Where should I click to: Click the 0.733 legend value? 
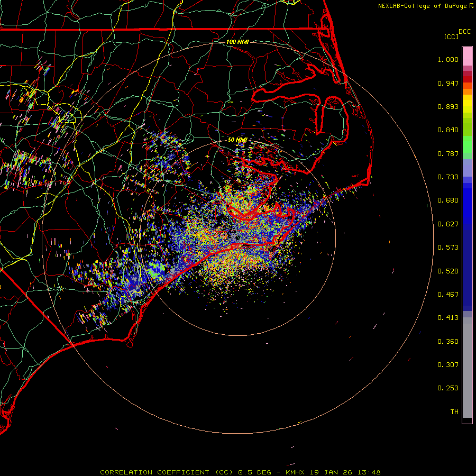(448, 177)
